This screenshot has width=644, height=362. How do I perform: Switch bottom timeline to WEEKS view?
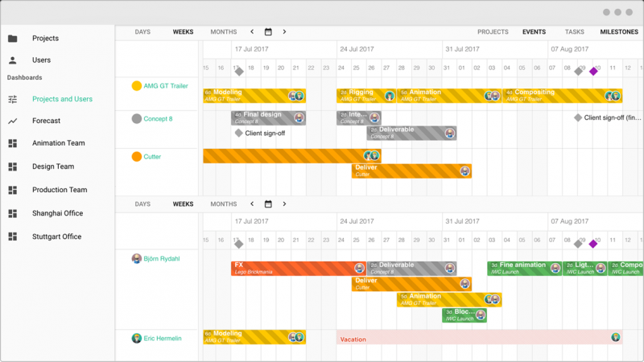click(x=183, y=204)
